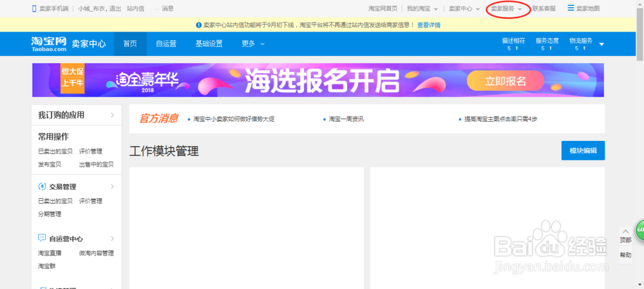Screen dimensions: 644x289
Task: Open the 卖家地图 menu icon
Action: point(571,8)
